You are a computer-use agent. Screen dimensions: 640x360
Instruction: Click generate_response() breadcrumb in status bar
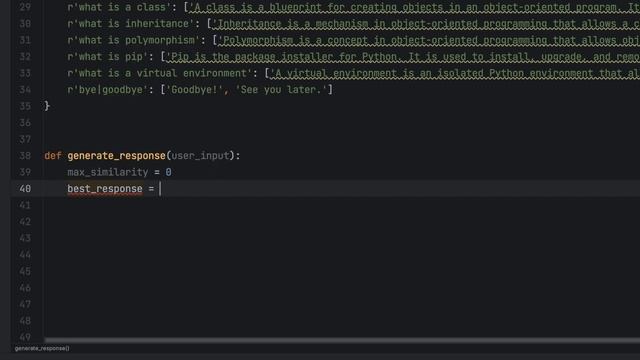coord(42,348)
